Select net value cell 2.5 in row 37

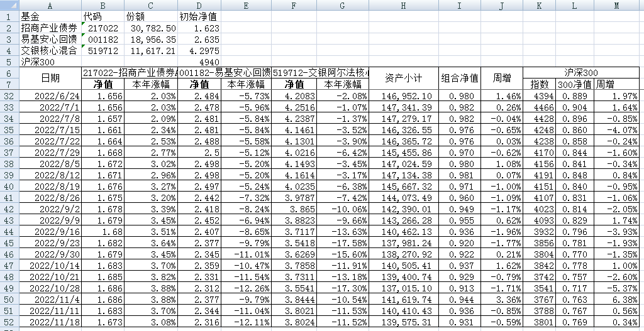199,153
